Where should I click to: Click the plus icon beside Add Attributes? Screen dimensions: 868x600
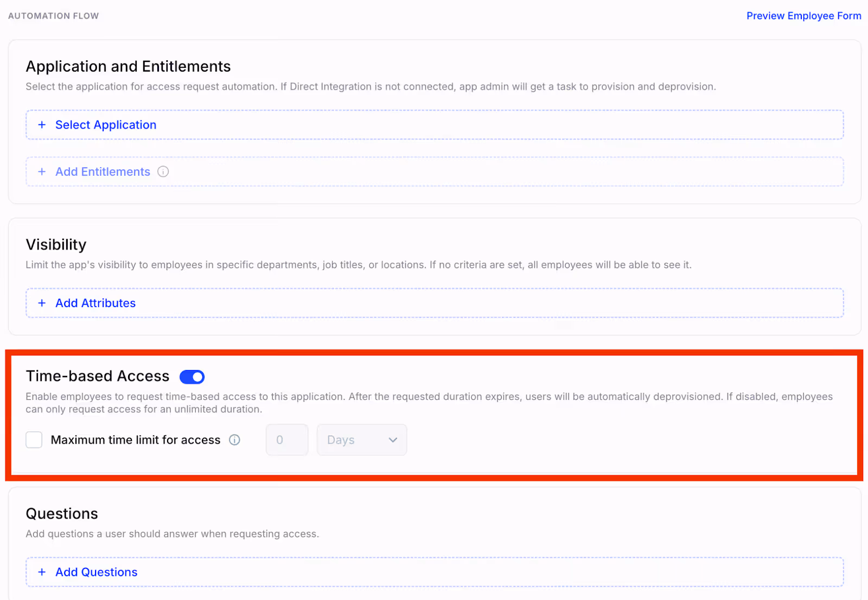(42, 303)
